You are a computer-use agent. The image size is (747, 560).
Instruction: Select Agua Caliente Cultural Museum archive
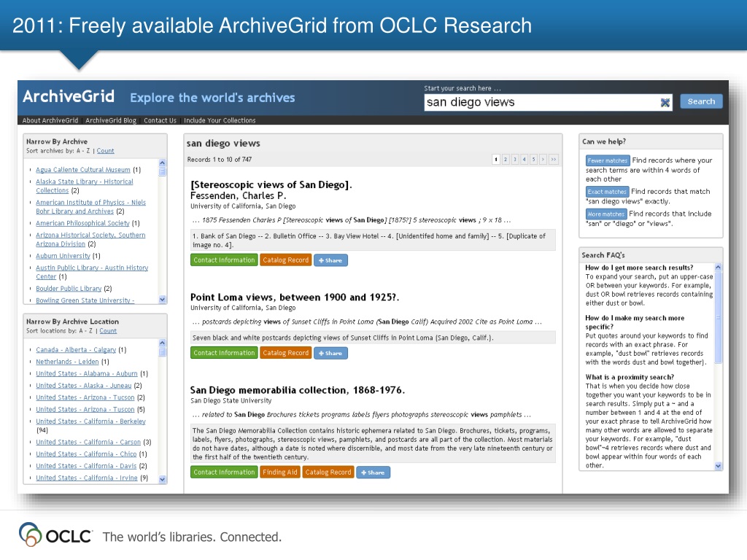(x=83, y=170)
